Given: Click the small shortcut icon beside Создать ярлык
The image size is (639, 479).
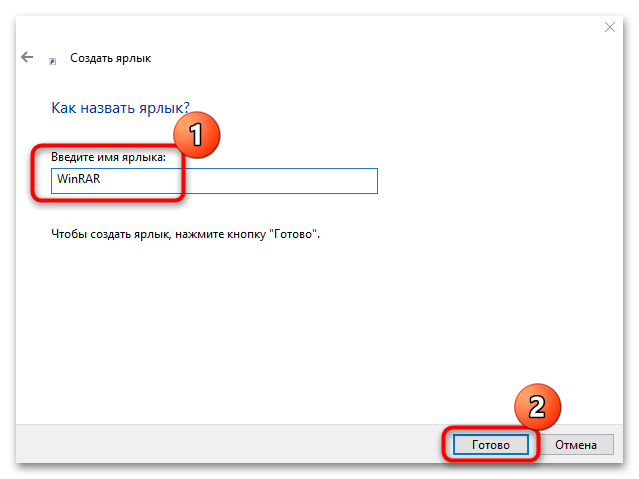Looking at the screenshot, I should click(52, 59).
